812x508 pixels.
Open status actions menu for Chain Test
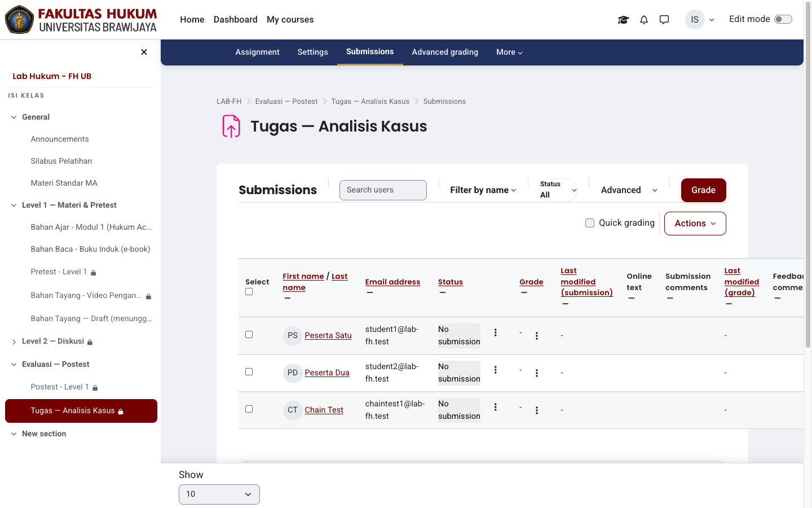[496, 407]
